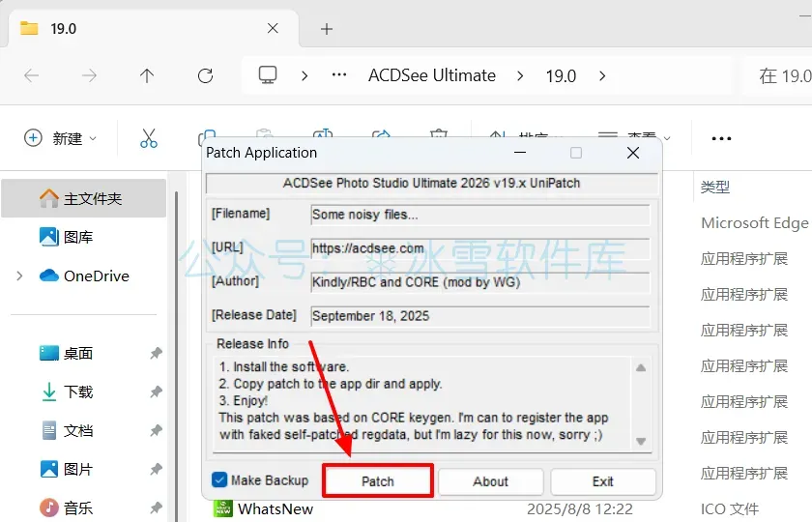Expand the OneDrive tree node
Image resolution: width=812 pixels, height=522 pixels.
point(19,276)
